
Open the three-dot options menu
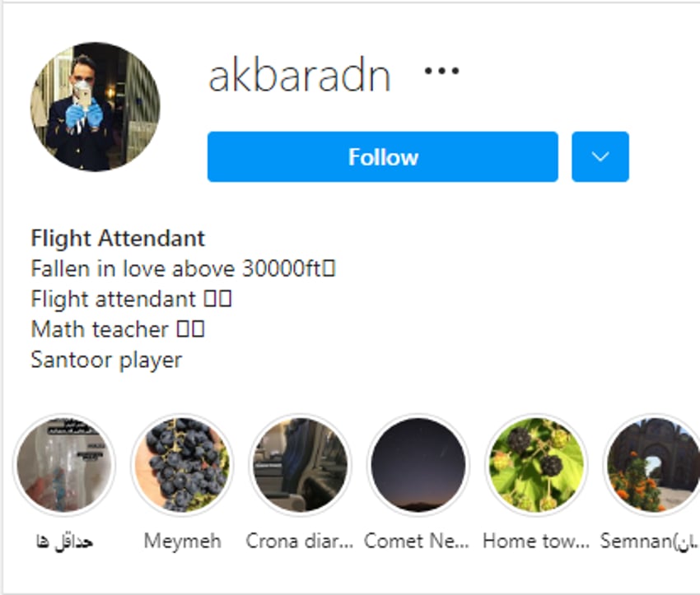[441, 71]
